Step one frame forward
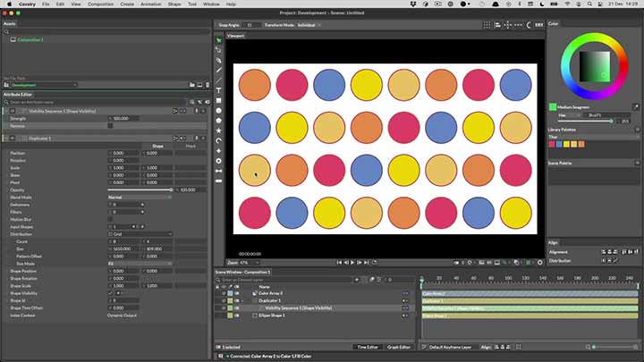Viewport: 644px width, 362px height. pos(360,263)
